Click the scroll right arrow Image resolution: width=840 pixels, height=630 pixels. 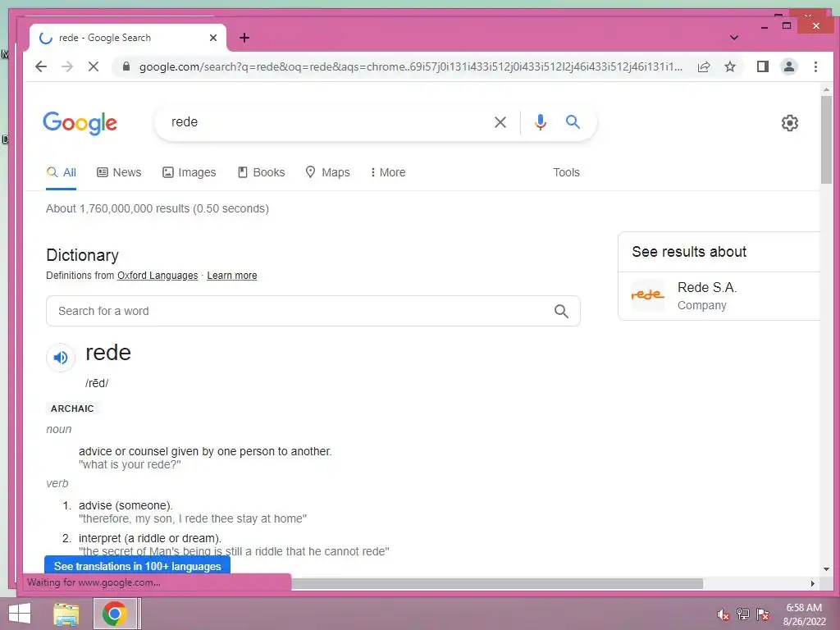point(813,583)
